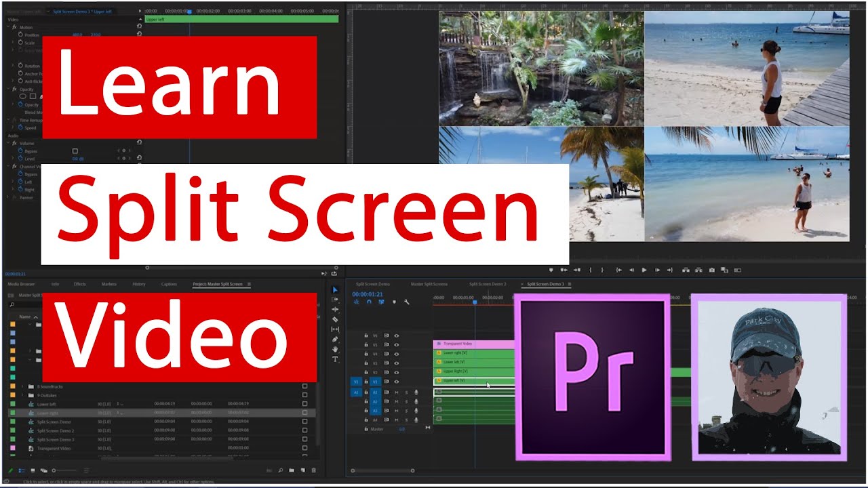Select the Razor tool
The image size is (868, 488).
[335, 319]
